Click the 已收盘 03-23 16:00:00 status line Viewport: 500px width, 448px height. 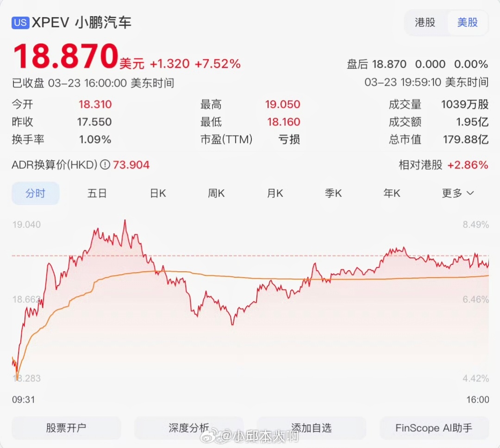click(93, 83)
